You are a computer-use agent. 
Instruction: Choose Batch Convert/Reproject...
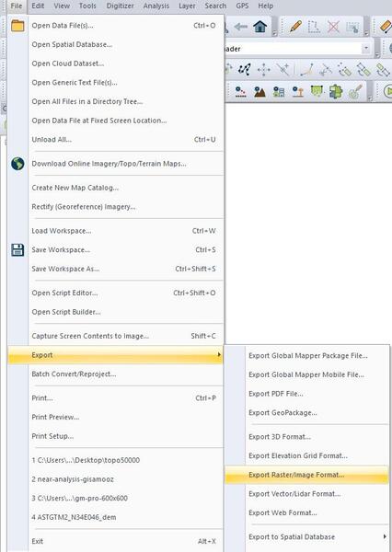(115, 374)
